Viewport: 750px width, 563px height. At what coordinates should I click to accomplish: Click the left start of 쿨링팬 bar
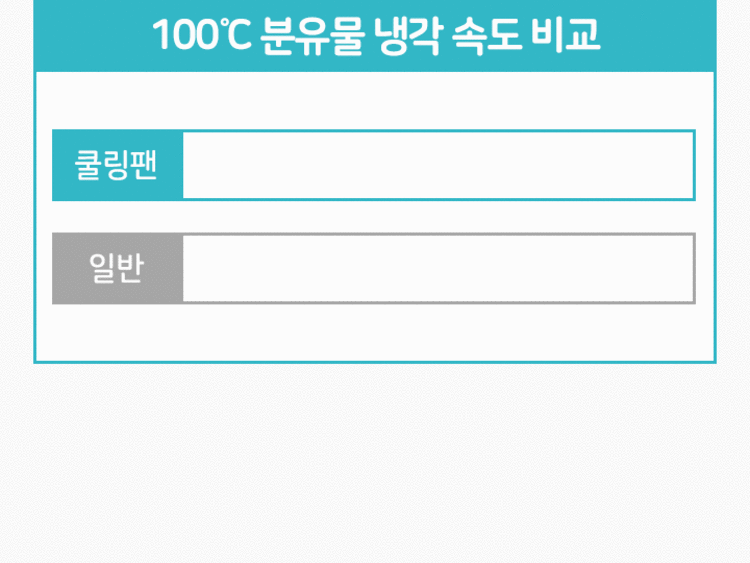pyautogui.click(x=191, y=165)
